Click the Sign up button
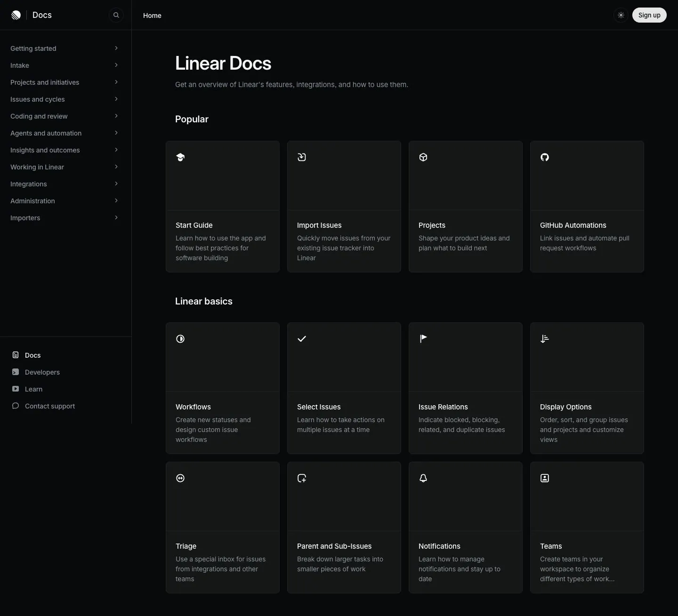 pyautogui.click(x=649, y=15)
